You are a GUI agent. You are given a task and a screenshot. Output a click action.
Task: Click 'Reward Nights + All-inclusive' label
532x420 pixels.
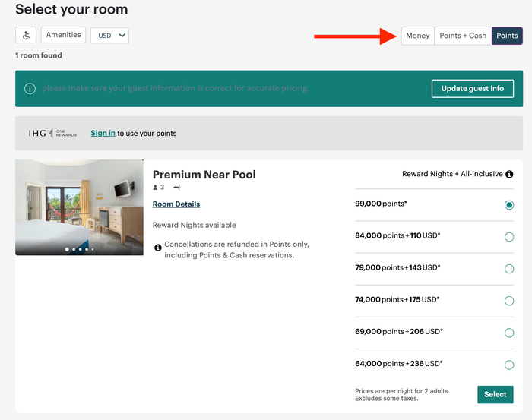pos(452,174)
